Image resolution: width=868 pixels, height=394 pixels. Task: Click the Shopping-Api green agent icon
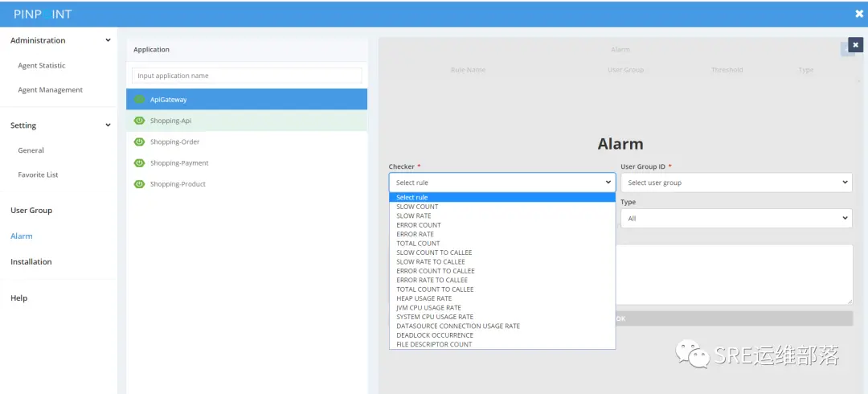(x=140, y=121)
